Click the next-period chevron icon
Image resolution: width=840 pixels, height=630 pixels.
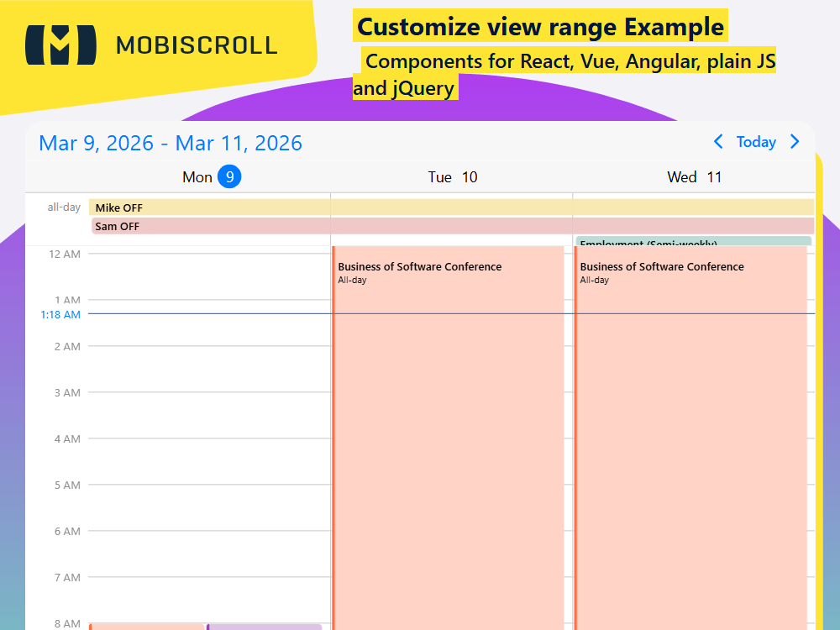point(795,142)
